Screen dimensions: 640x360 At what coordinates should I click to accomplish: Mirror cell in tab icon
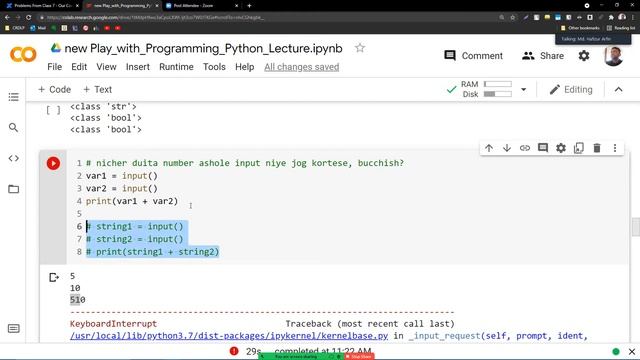coord(579,148)
